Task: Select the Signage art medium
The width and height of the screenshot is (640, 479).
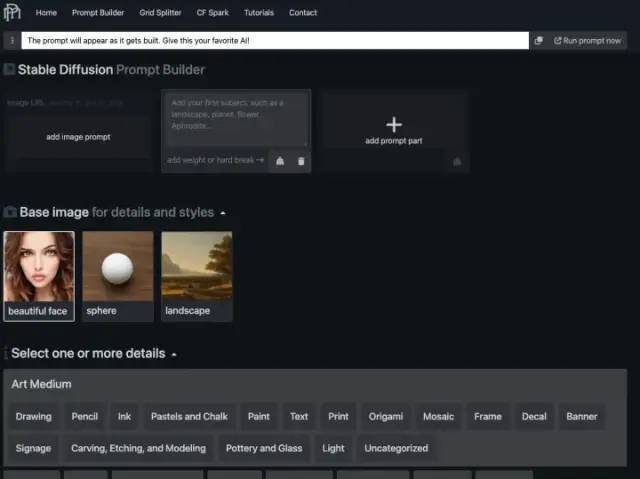Action: click(33, 448)
